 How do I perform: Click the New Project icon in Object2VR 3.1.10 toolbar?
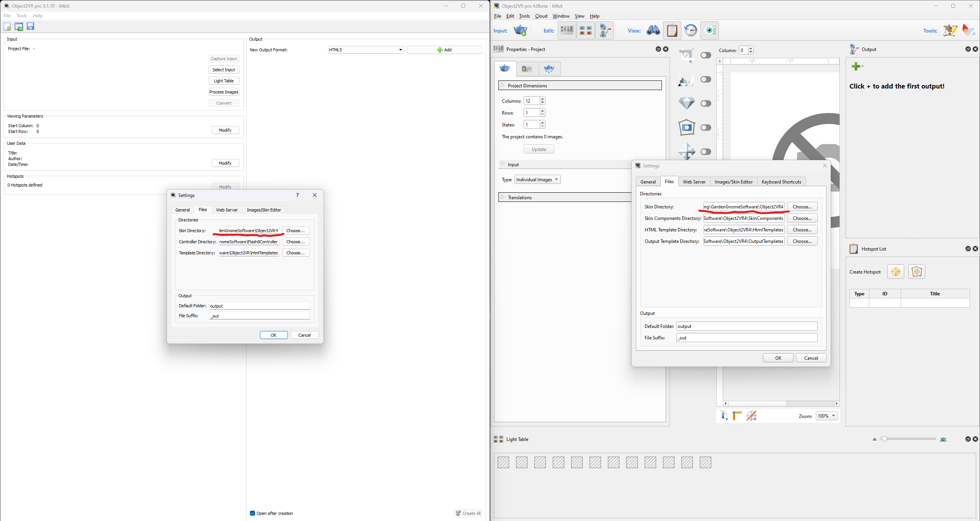pos(7,26)
